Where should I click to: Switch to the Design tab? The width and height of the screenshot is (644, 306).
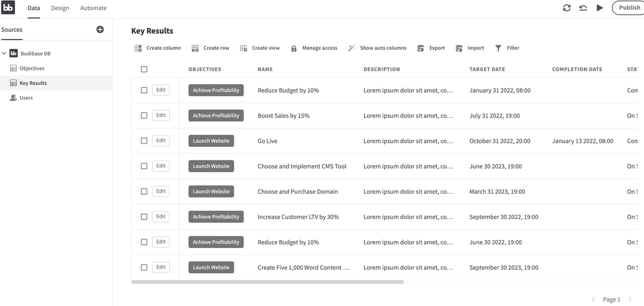(x=60, y=8)
